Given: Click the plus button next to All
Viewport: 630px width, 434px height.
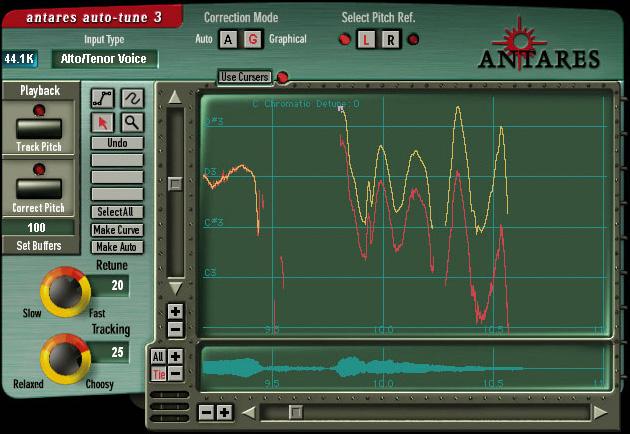Looking at the screenshot, I should pyautogui.click(x=176, y=356).
